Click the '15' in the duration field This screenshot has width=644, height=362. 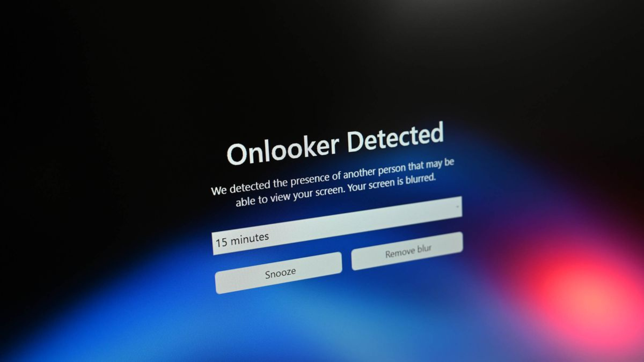221,242
